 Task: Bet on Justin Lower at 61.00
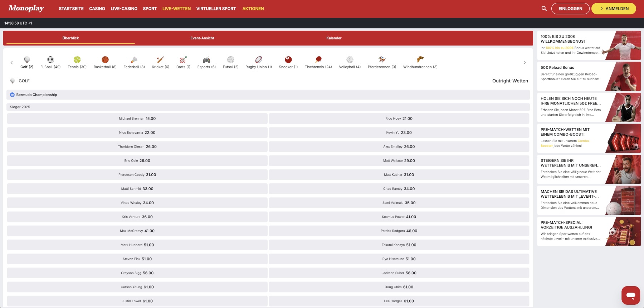point(137,301)
